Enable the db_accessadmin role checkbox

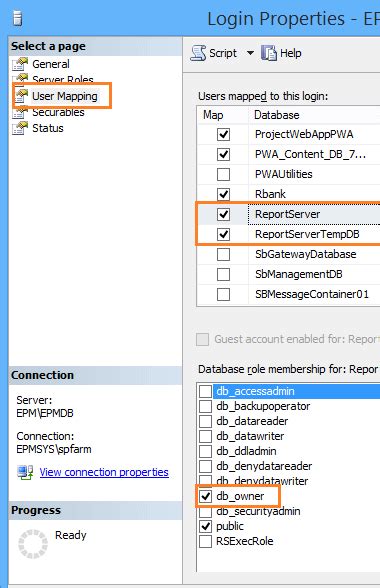point(205,391)
